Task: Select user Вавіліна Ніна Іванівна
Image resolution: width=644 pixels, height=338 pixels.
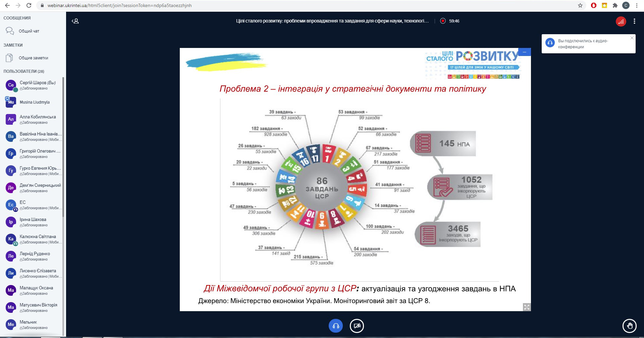Action: (33, 136)
